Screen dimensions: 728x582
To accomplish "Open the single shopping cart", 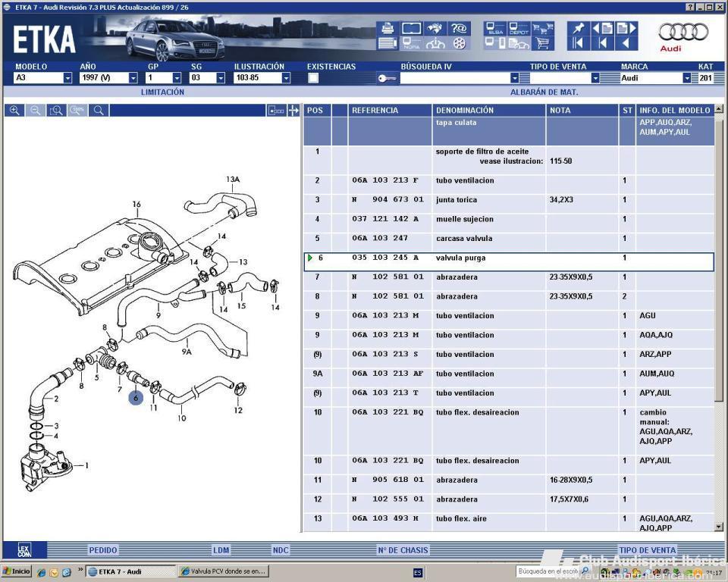I will [542, 43].
